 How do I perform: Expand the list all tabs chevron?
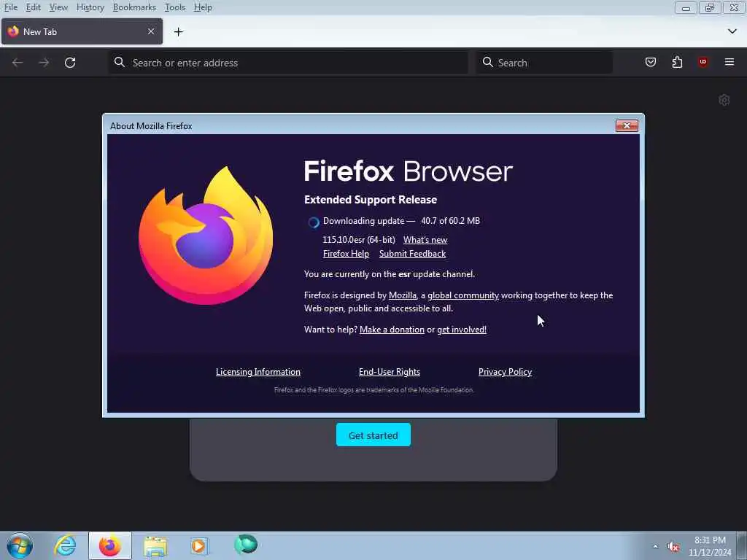(x=732, y=31)
